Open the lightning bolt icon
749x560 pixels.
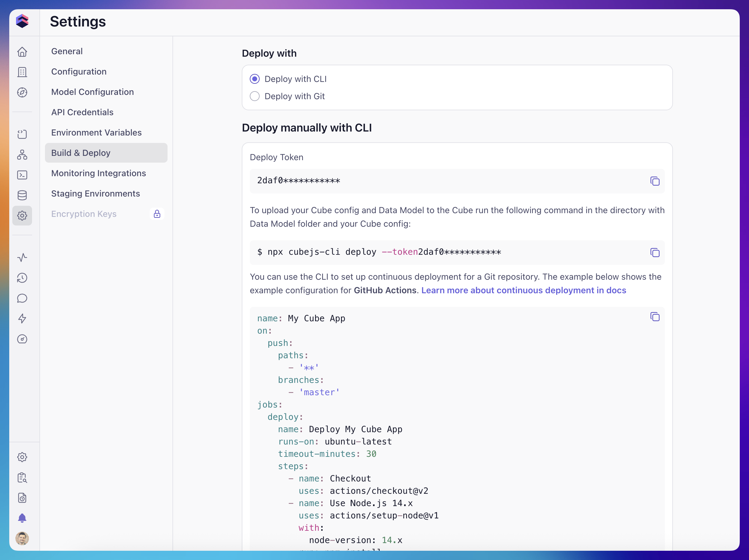pos(22,319)
